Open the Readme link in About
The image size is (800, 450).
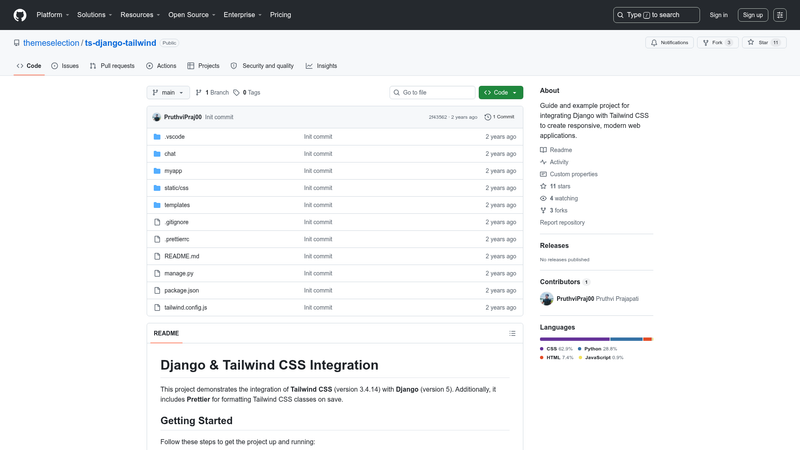click(x=556, y=150)
